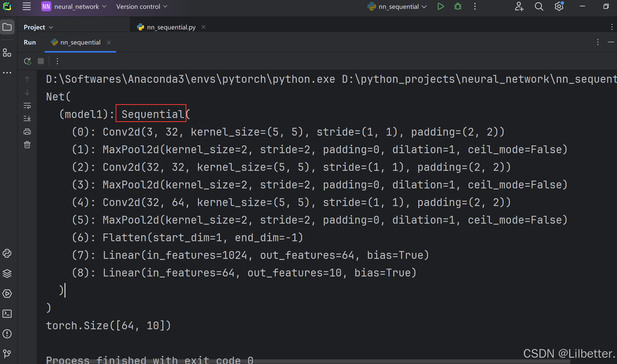Toggle scroll to end of output

pos(27,118)
